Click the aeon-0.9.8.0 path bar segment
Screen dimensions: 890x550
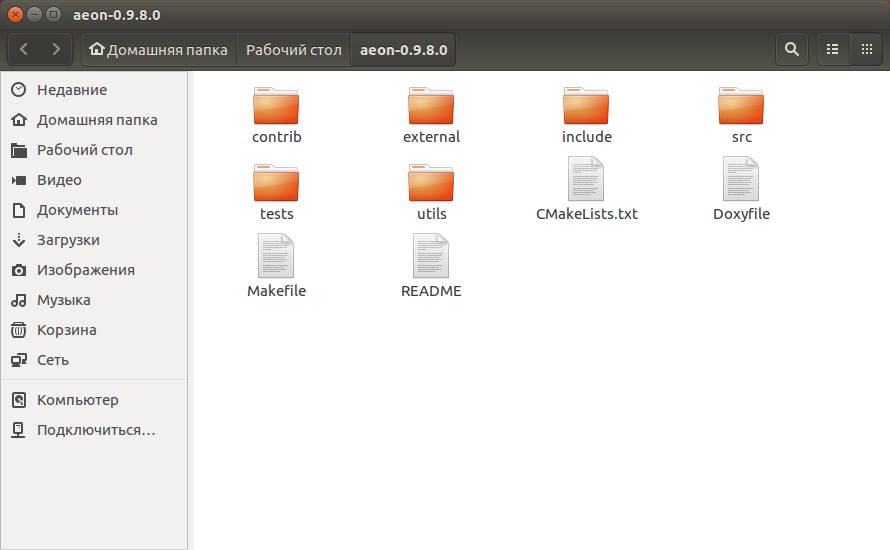(404, 49)
